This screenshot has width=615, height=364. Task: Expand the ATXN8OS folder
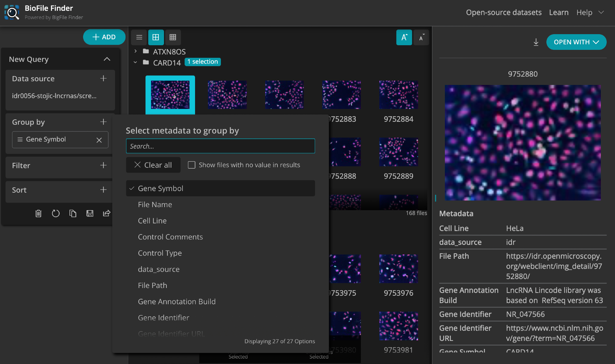click(135, 51)
